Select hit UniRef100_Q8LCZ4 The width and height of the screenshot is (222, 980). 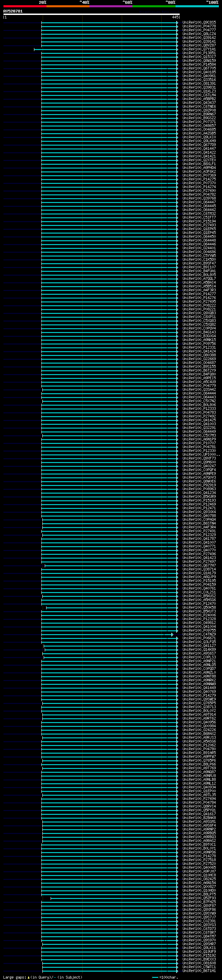tap(199, 34)
